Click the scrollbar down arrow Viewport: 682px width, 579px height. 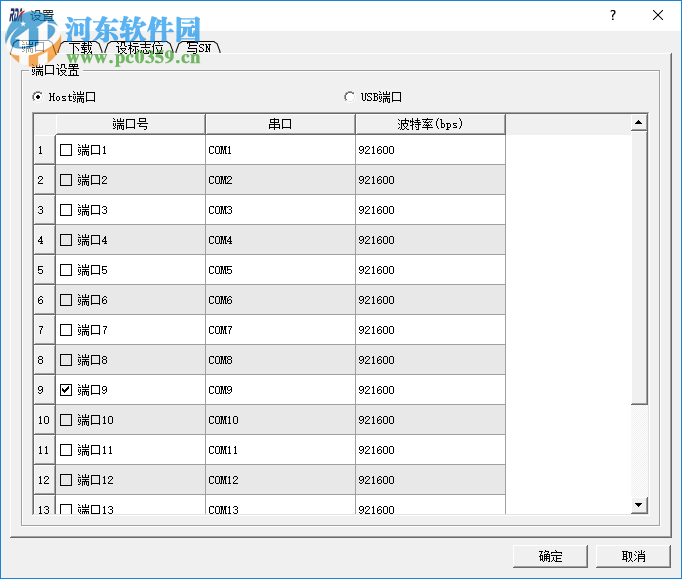click(x=639, y=505)
